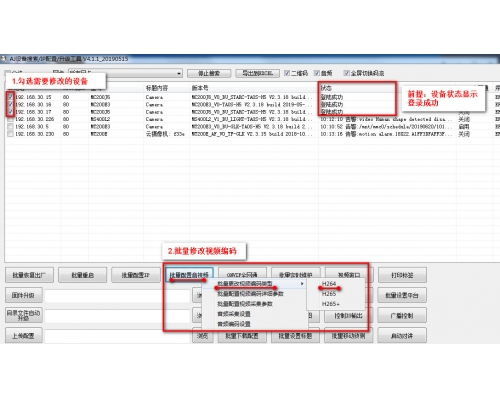Click the 打印标签 button

tap(402, 275)
